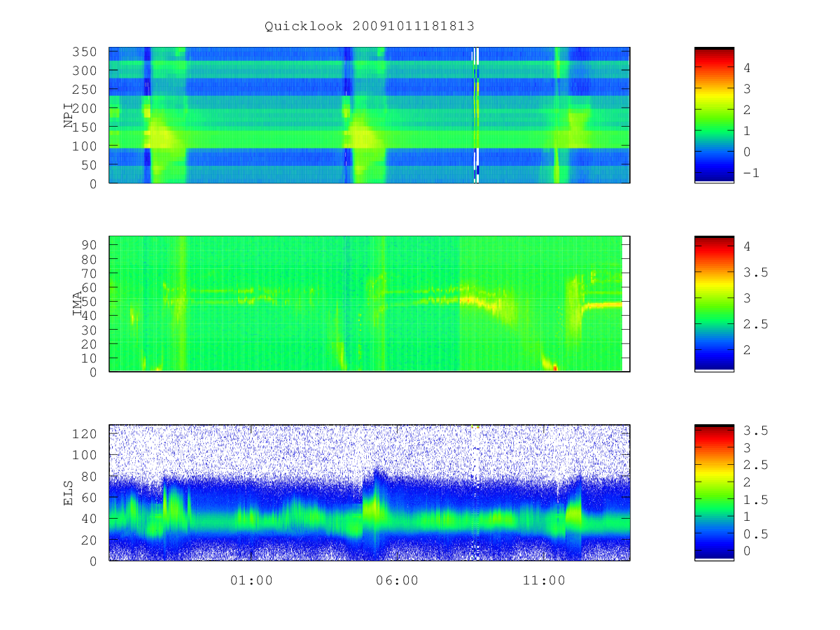Click the ELS color scale bar
Screen dimensions: 840x630
[714, 493]
